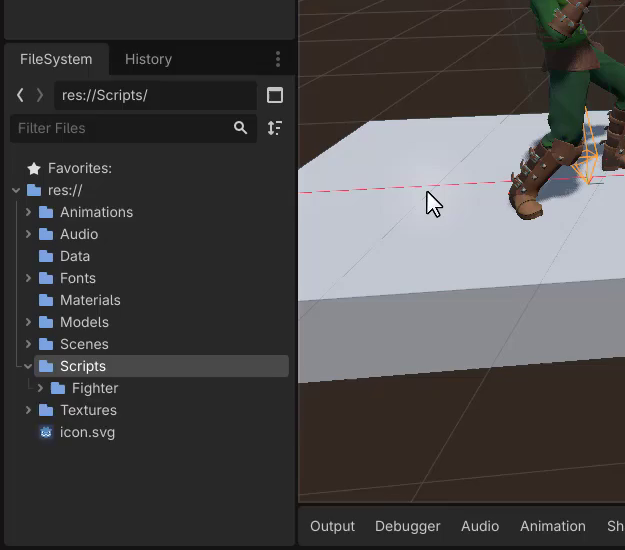Focus the Filter Files search box
The height and width of the screenshot is (550, 625).
[x=134, y=128]
